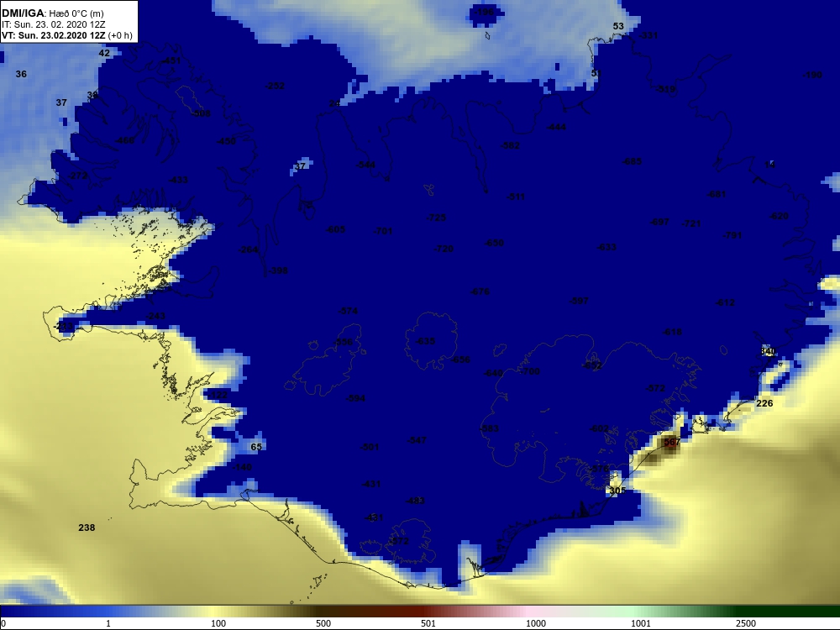Click the map value -243
Screen dimensions: 840x630
tap(156, 316)
